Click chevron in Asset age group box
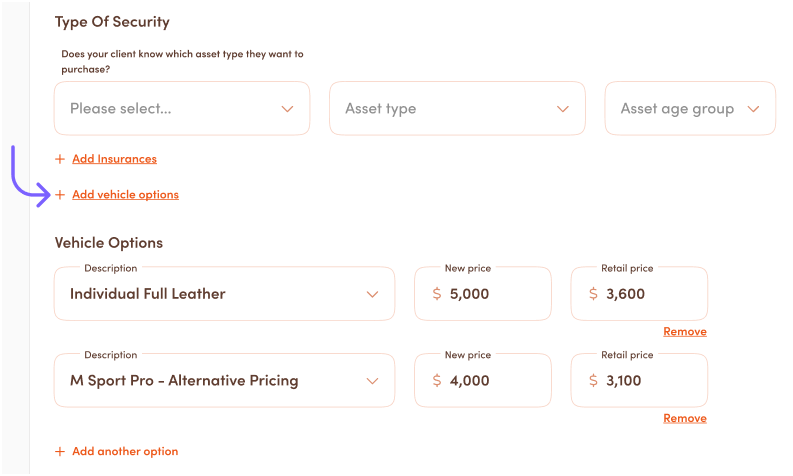Viewport: 793px width, 476px height. click(753, 109)
